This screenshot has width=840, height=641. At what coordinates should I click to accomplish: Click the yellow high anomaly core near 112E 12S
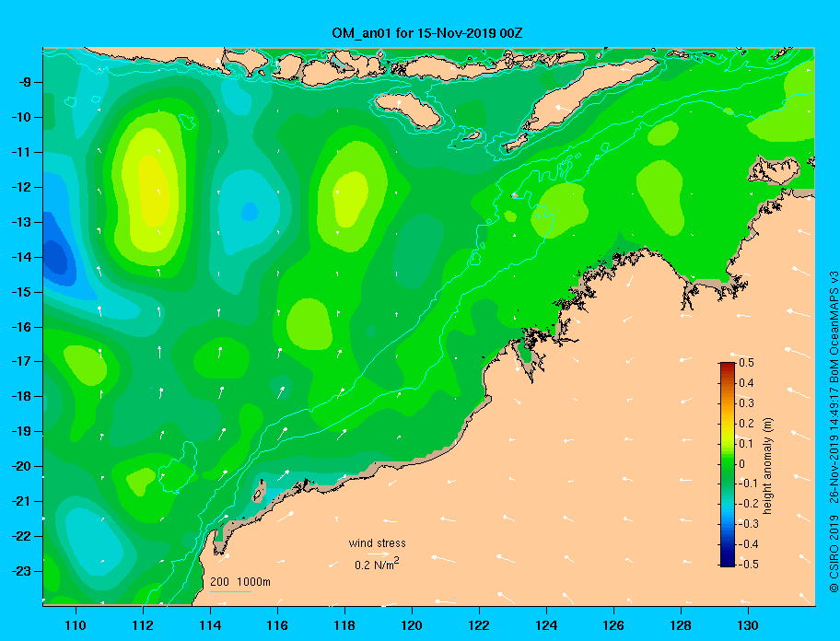pyautogui.click(x=154, y=191)
